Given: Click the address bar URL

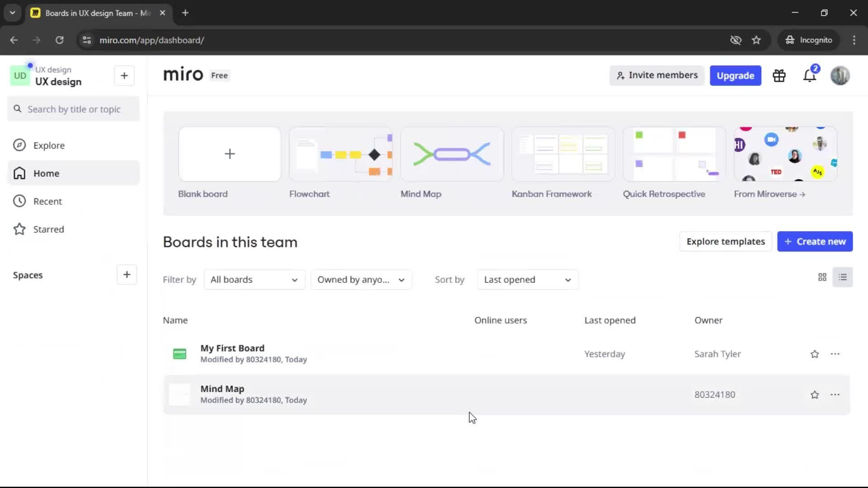Looking at the screenshot, I should coord(151,40).
